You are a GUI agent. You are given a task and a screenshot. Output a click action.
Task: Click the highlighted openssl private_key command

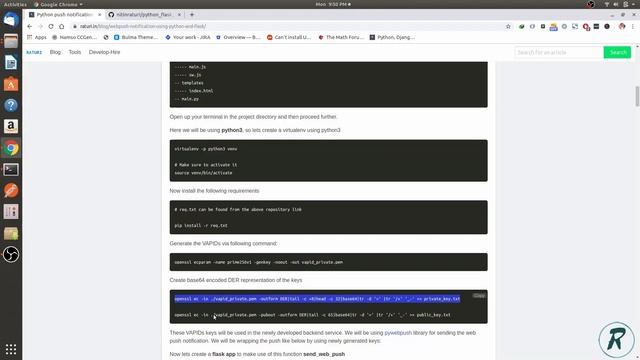pyautogui.click(x=317, y=299)
